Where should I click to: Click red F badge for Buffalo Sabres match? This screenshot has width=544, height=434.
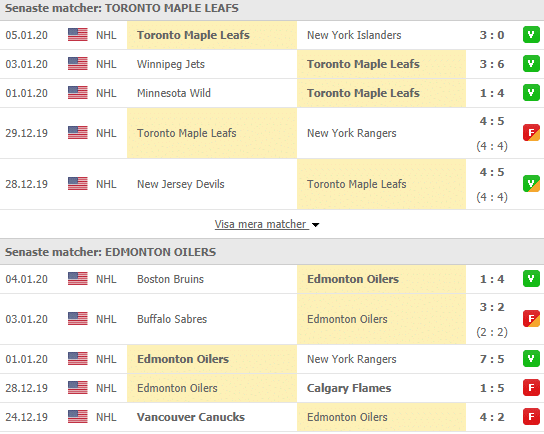(x=531, y=318)
